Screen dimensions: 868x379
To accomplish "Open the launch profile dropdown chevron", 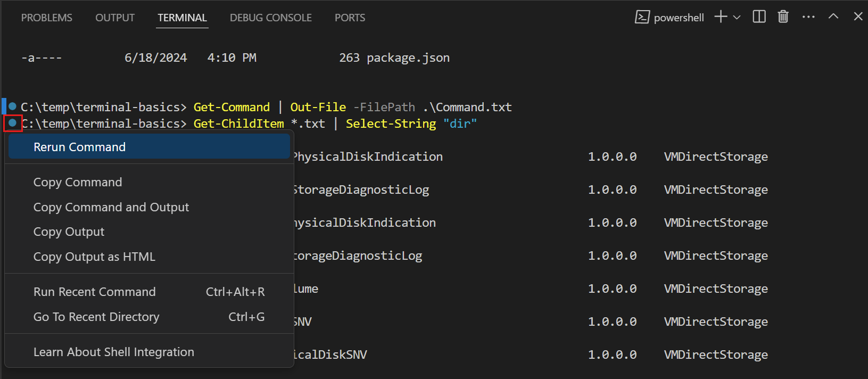I will click(737, 18).
